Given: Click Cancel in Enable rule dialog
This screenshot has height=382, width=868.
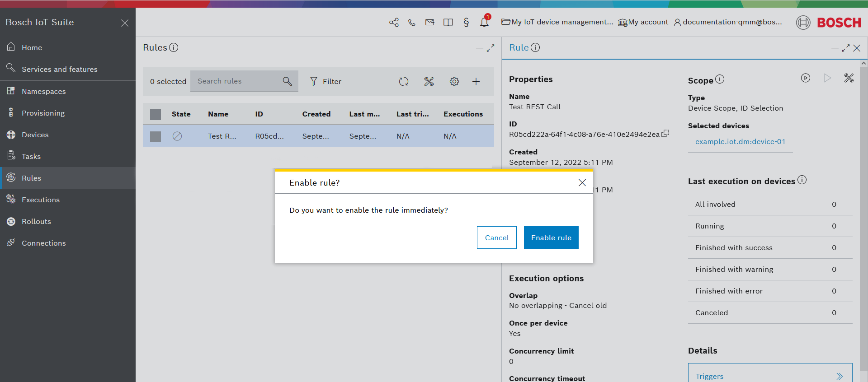Looking at the screenshot, I should (x=497, y=238).
